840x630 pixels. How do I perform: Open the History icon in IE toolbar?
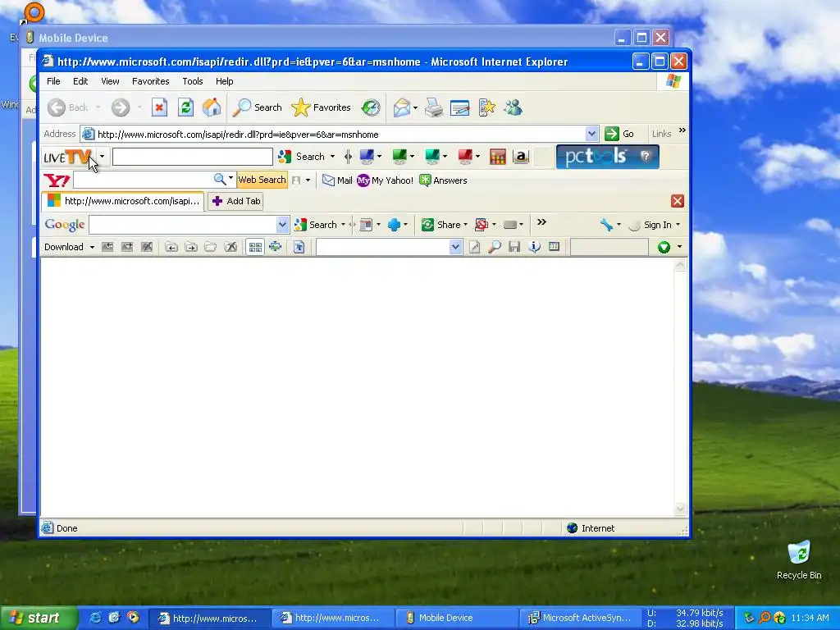pyautogui.click(x=371, y=107)
